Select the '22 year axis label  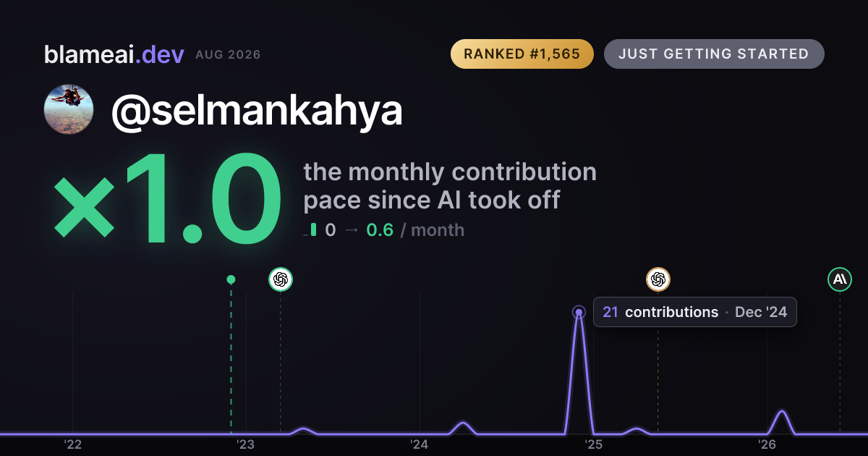[72, 444]
